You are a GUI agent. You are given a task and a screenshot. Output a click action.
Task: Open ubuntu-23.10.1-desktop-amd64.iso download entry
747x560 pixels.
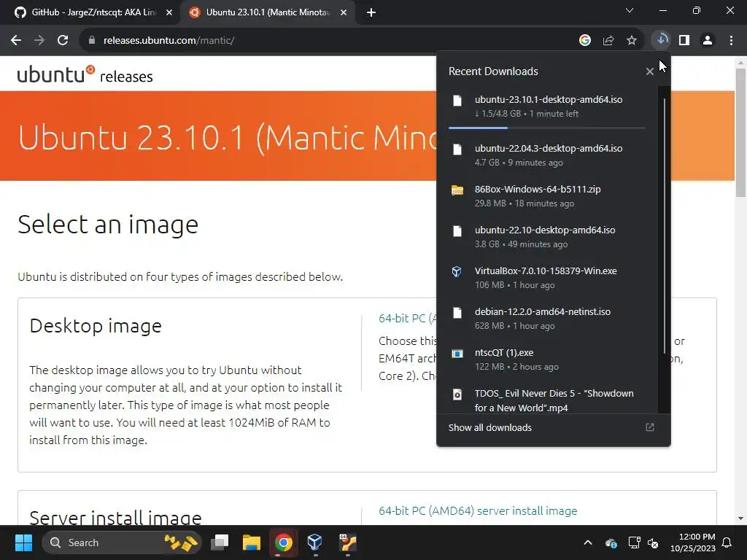(x=547, y=106)
